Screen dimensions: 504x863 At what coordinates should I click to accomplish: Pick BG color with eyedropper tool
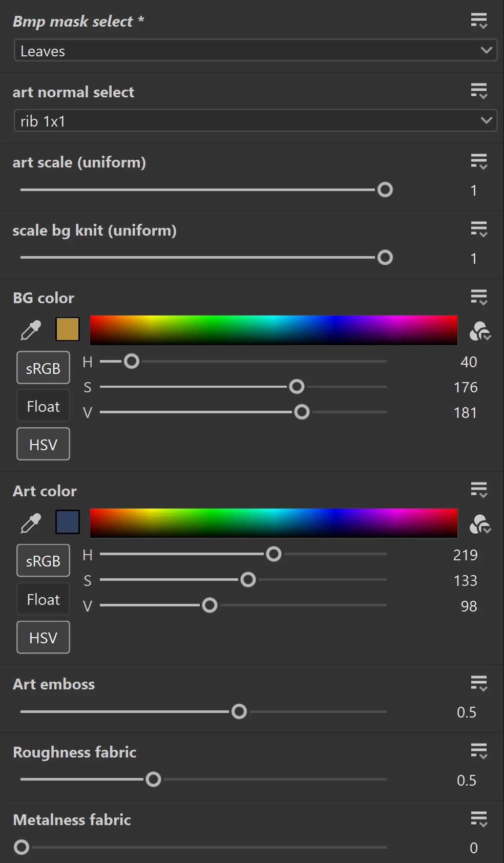pos(31,330)
